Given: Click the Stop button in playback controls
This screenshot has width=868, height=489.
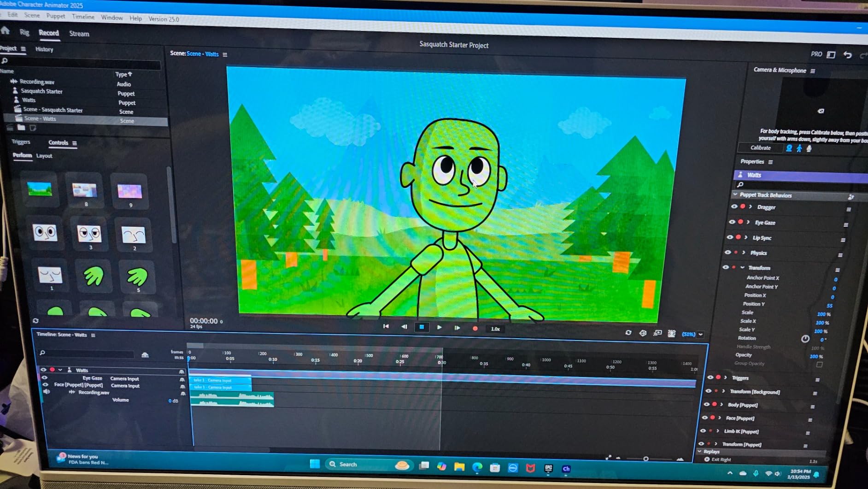Looking at the screenshot, I should point(422,327).
